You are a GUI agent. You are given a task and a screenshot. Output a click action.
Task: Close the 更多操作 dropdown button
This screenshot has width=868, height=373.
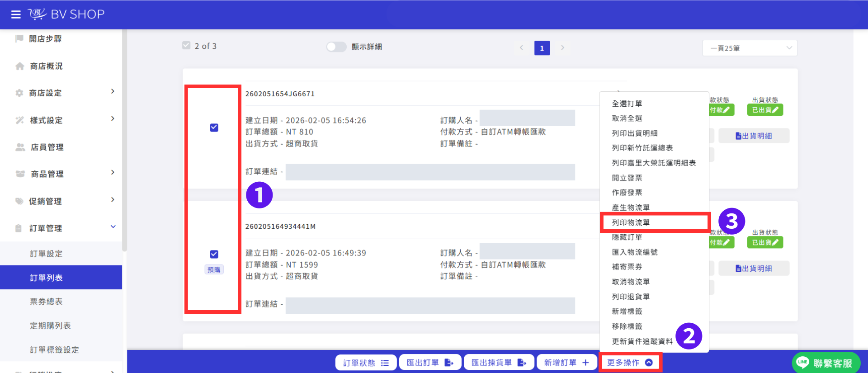point(630,363)
